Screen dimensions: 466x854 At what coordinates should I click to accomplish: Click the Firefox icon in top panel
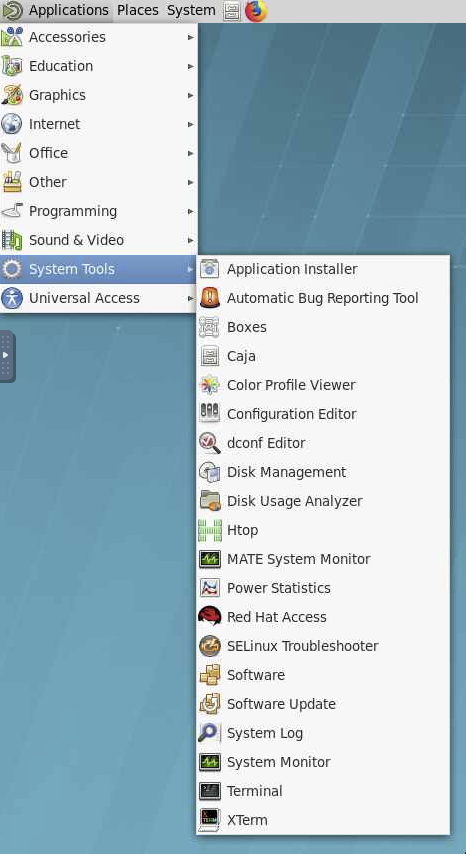coord(256,10)
